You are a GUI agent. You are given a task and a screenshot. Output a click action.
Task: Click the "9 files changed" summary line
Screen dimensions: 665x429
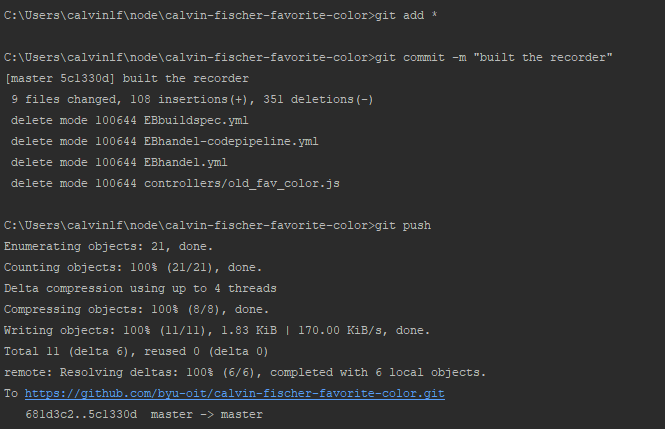pyautogui.click(x=192, y=100)
